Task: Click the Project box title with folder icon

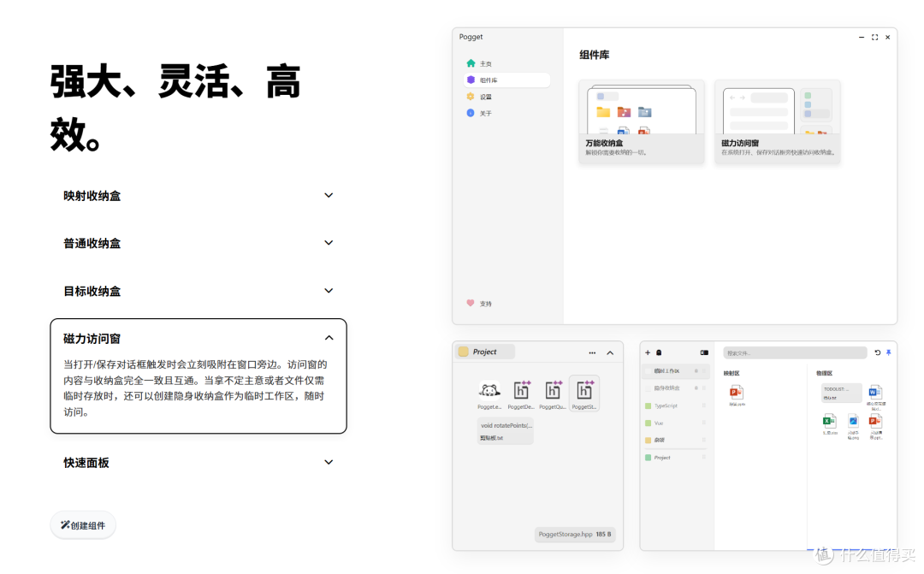Action: click(x=486, y=352)
